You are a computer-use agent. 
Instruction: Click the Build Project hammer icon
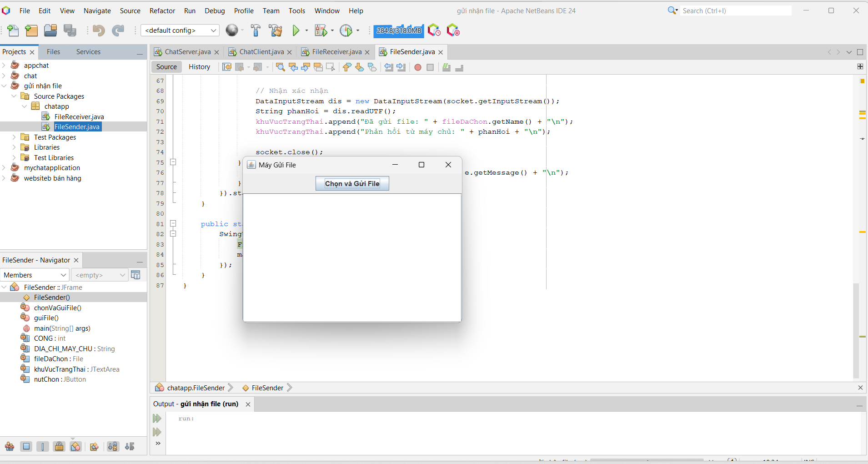[x=256, y=30]
